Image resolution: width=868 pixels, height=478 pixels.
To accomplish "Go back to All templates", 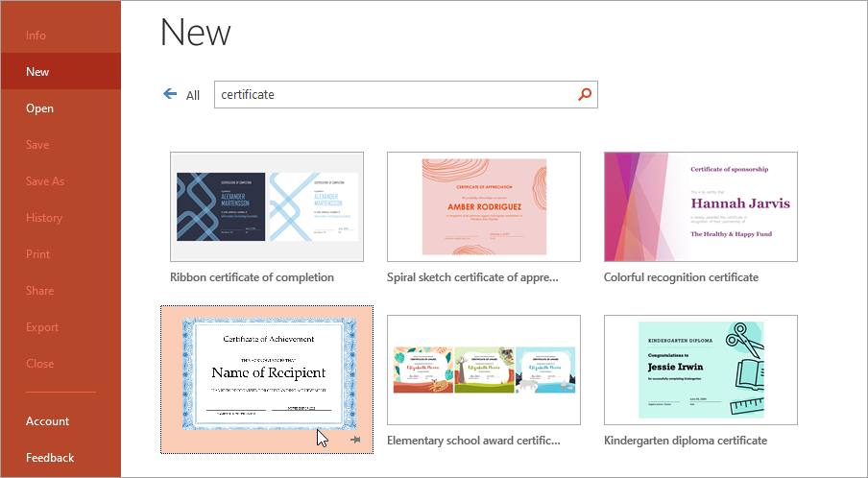I will (192, 95).
